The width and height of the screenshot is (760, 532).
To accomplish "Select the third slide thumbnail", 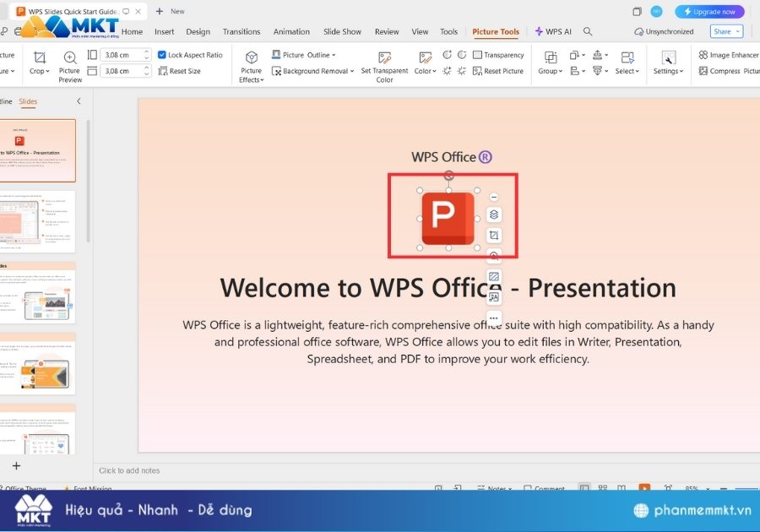I will click(x=38, y=293).
